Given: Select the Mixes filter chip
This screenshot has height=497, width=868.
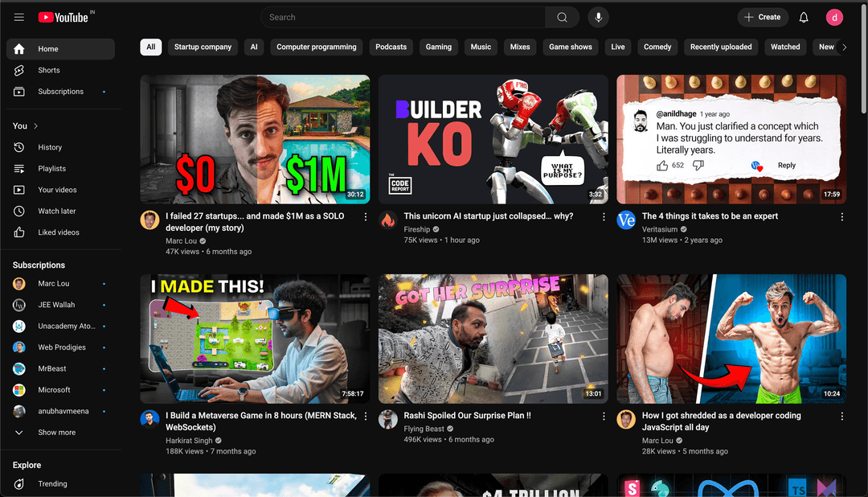Looking at the screenshot, I should pyautogui.click(x=520, y=47).
